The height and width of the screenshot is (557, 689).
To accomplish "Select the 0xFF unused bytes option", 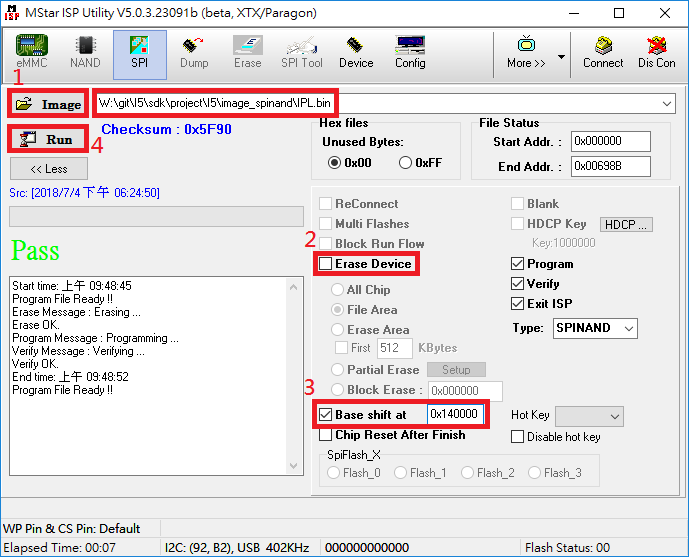I will click(x=406, y=163).
